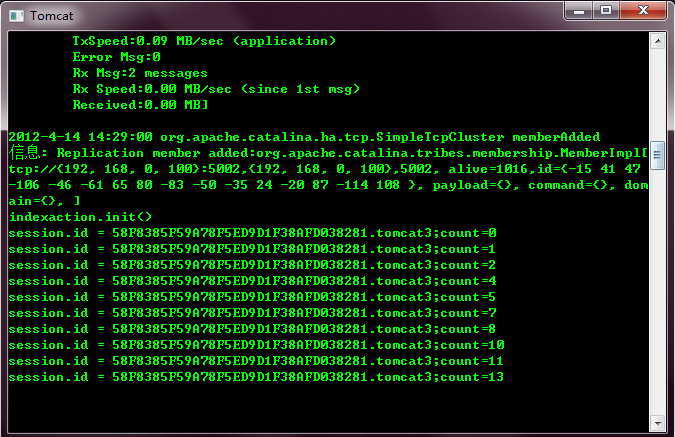Maximize the Tomcat console window
The image size is (675, 437).
pyautogui.click(x=606, y=10)
